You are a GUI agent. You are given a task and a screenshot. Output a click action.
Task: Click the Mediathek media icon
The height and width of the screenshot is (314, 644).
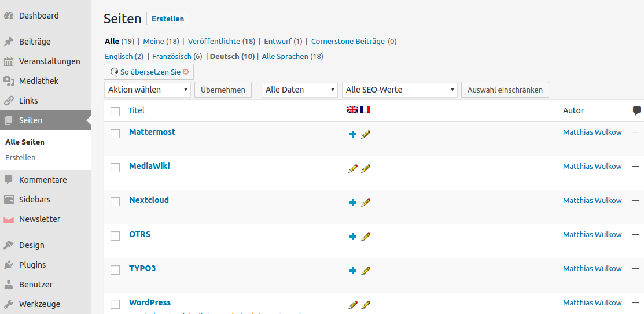pos(9,81)
